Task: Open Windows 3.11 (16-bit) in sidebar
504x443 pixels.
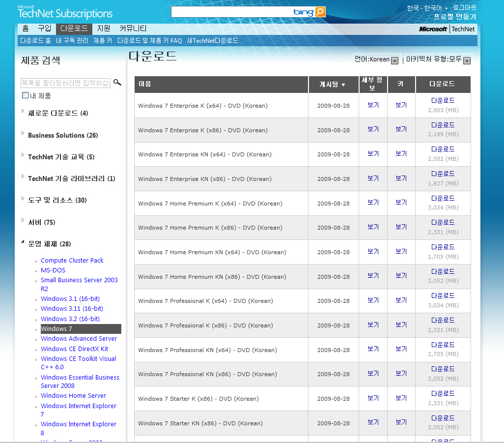Action: coord(72,308)
